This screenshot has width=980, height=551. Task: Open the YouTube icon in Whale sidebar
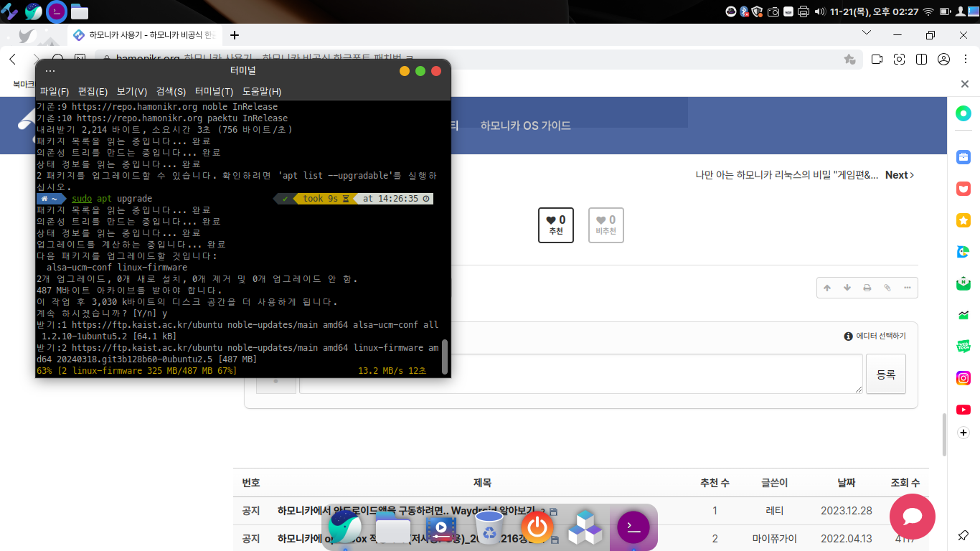(963, 409)
